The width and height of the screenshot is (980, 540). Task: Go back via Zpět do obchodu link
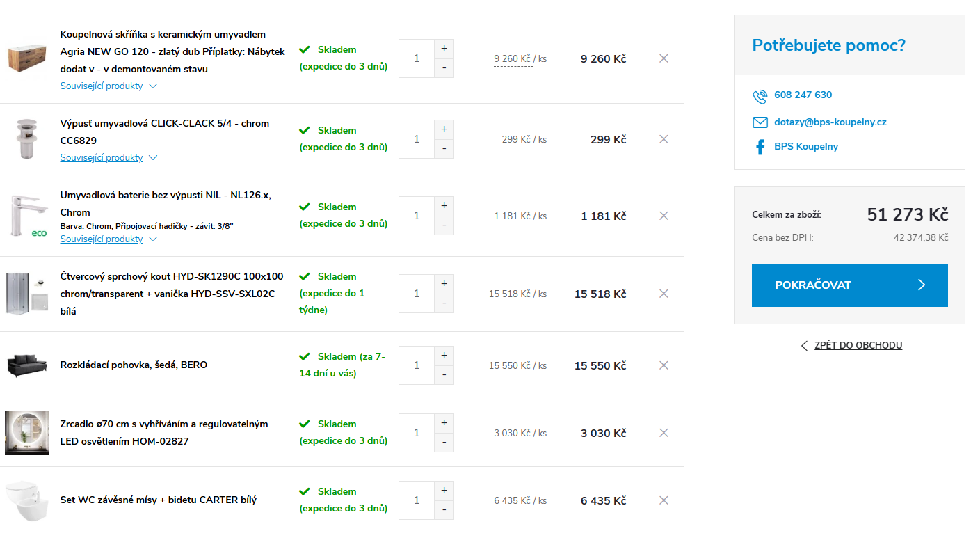pos(858,345)
